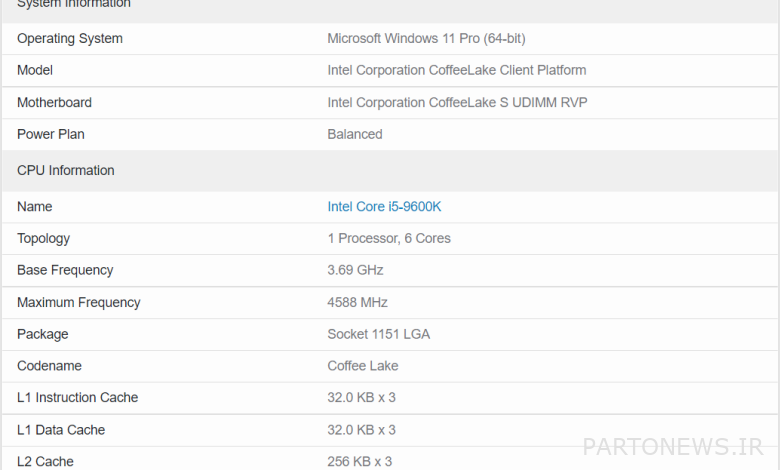
Task: Select '1 Processor, 6 Cores' value
Action: (389, 238)
